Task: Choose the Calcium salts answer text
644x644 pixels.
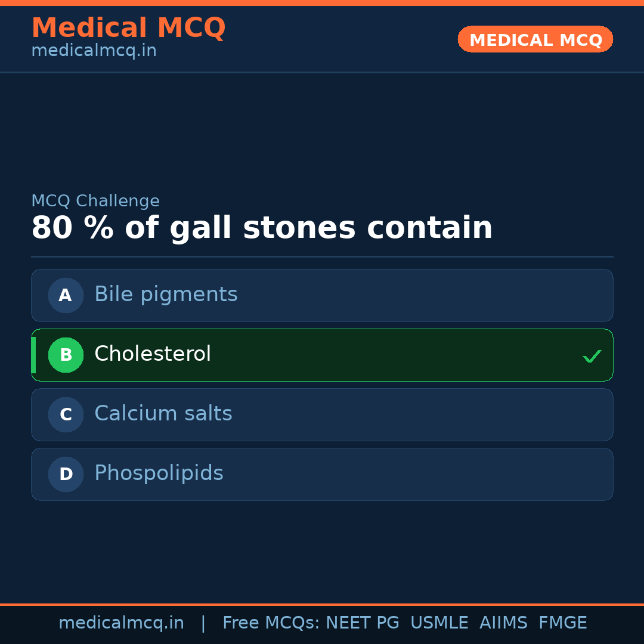Action: coord(163,414)
